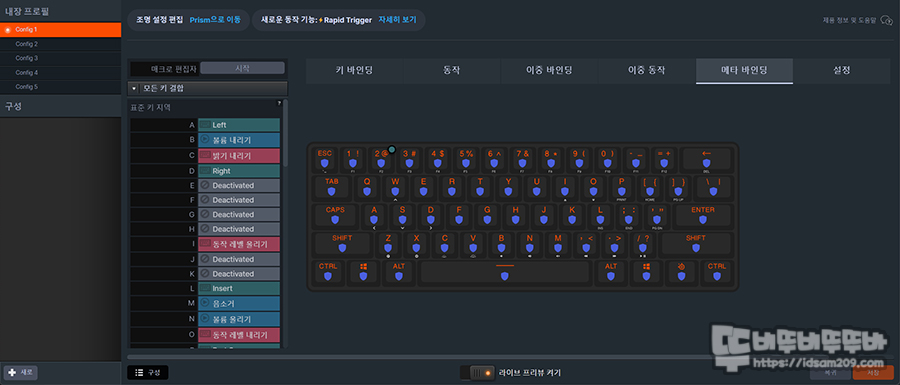Select the A key row bound to Left
This screenshot has width=900, height=385.
pyautogui.click(x=205, y=125)
